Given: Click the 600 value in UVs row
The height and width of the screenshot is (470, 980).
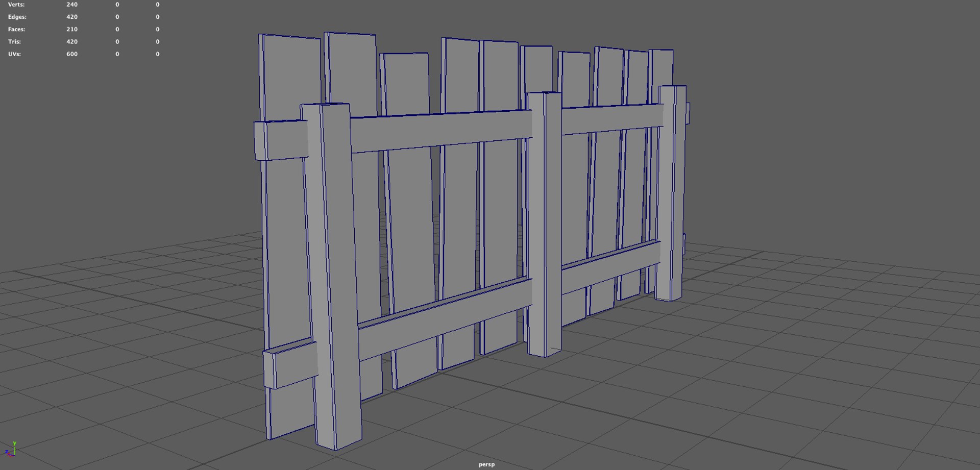Looking at the screenshot, I should 72,54.
